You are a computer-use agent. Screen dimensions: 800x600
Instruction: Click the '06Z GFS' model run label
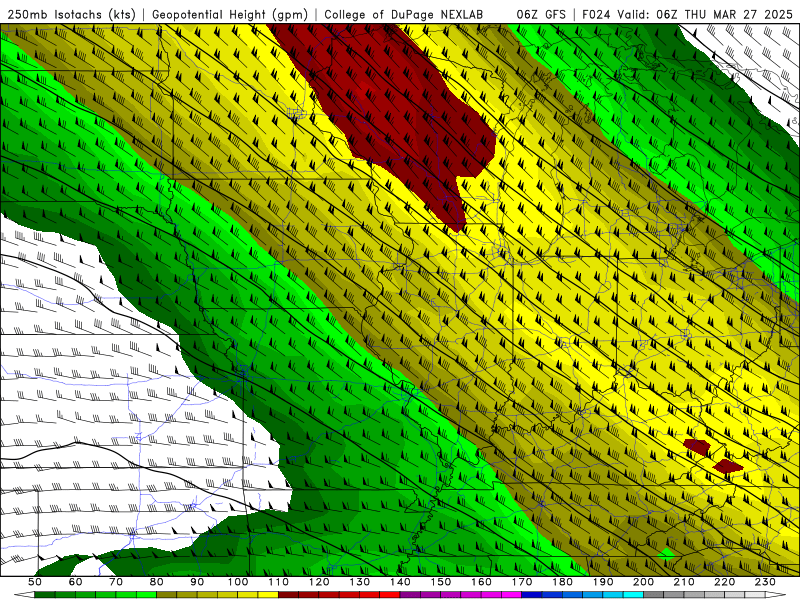(541, 15)
